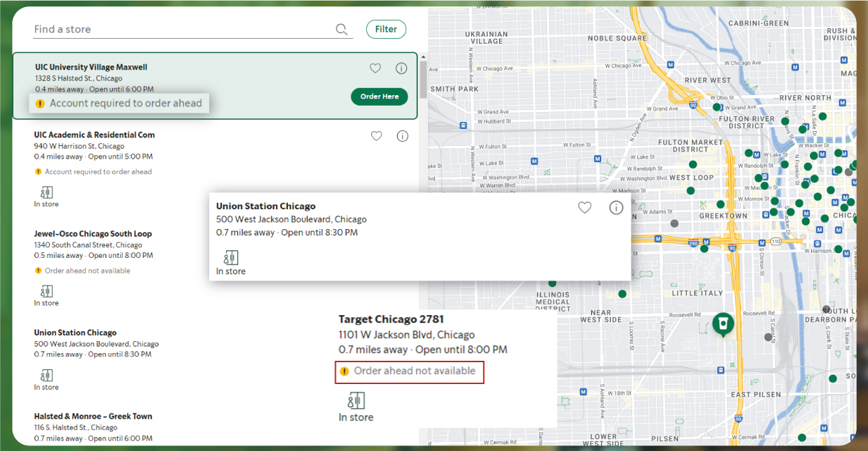
Task: Open info icon for UIC Academic & Residential Com
Action: 403,136
